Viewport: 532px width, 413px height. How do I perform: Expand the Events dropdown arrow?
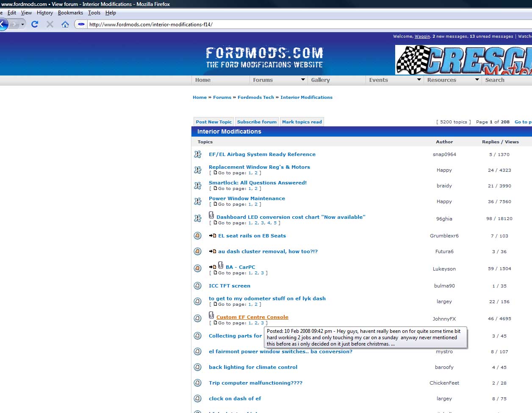[x=419, y=80]
